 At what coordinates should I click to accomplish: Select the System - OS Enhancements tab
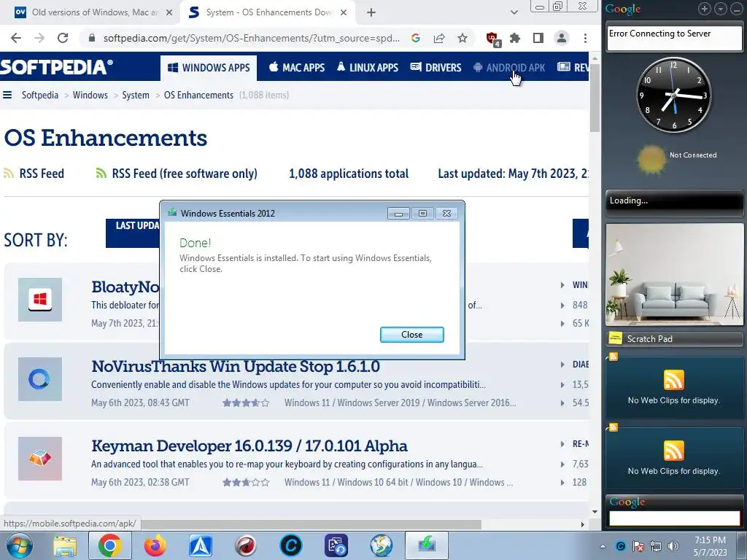[267, 12]
